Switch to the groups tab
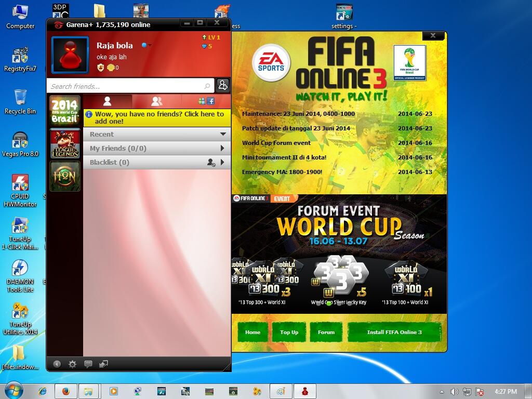This screenshot has width=532, height=399. [157, 101]
